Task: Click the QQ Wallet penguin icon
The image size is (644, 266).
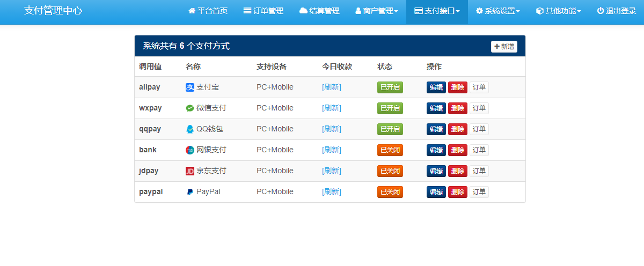Action: tap(189, 129)
